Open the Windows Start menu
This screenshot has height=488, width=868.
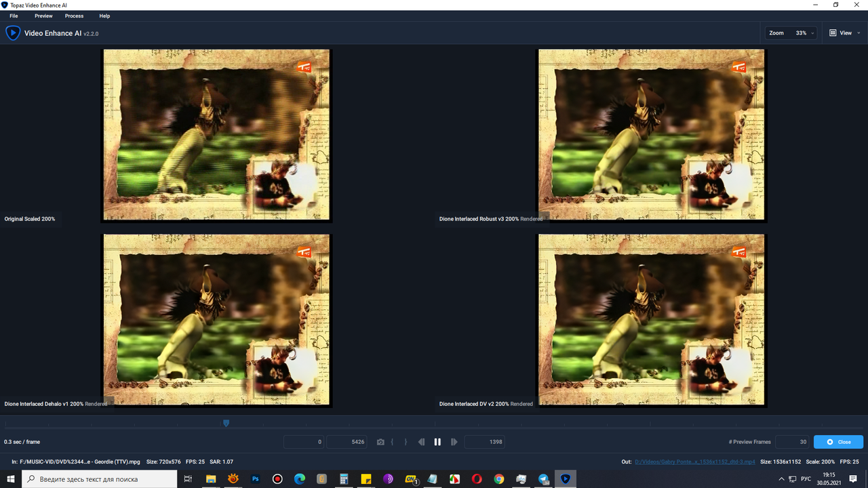11,479
